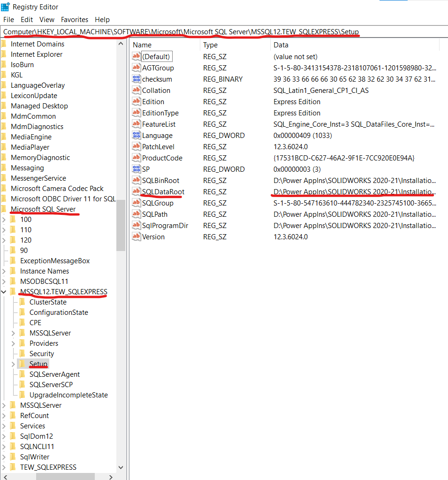Image resolution: width=448 pixels, height=480 pixels.
Task: Click the ConfigurationState folder icon
Action: click(x=23, y=312)
